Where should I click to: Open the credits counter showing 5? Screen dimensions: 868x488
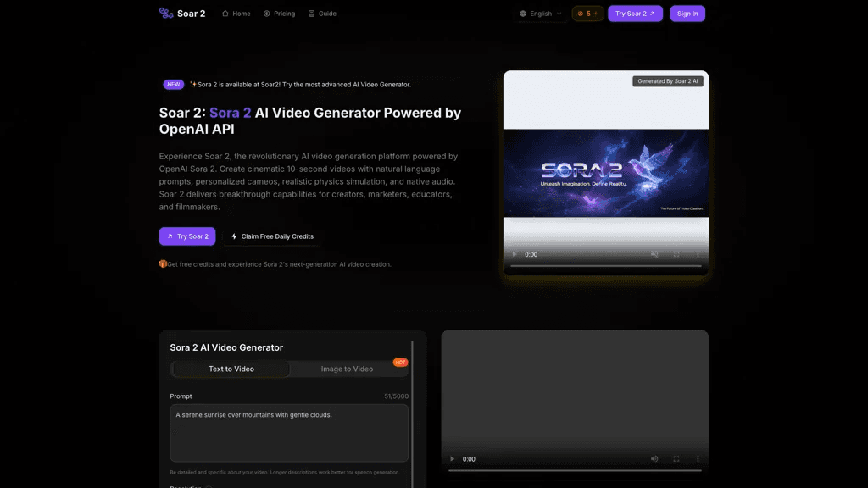tap(588, 14)
